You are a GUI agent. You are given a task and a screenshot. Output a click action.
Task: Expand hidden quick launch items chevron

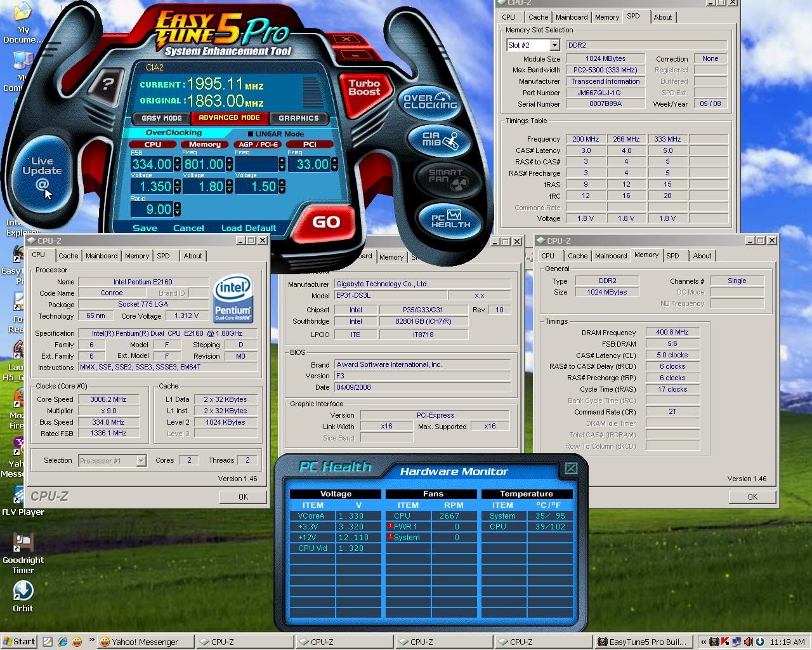tap(91, 640)
